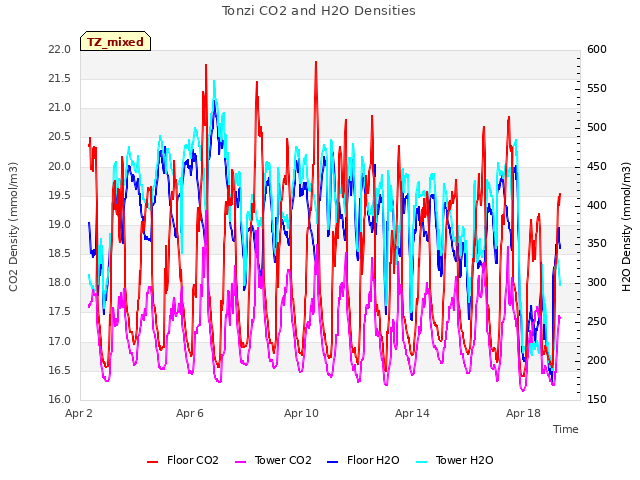Viewport: 640px width, 480px height.
Task: Click the 18.5 left axis value
Action: pyautogui.click(x=60, y=253)
